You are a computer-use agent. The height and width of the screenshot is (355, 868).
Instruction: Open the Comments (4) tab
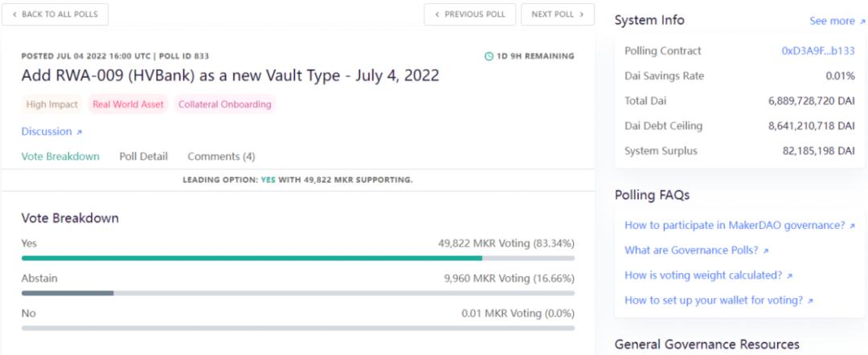[221, 157]
